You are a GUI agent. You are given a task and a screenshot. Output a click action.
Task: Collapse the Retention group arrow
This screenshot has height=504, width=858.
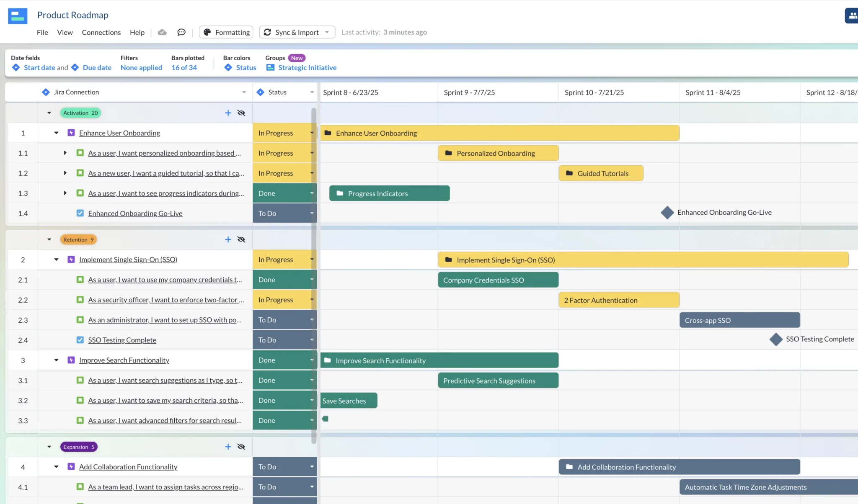tap(49, 239)
